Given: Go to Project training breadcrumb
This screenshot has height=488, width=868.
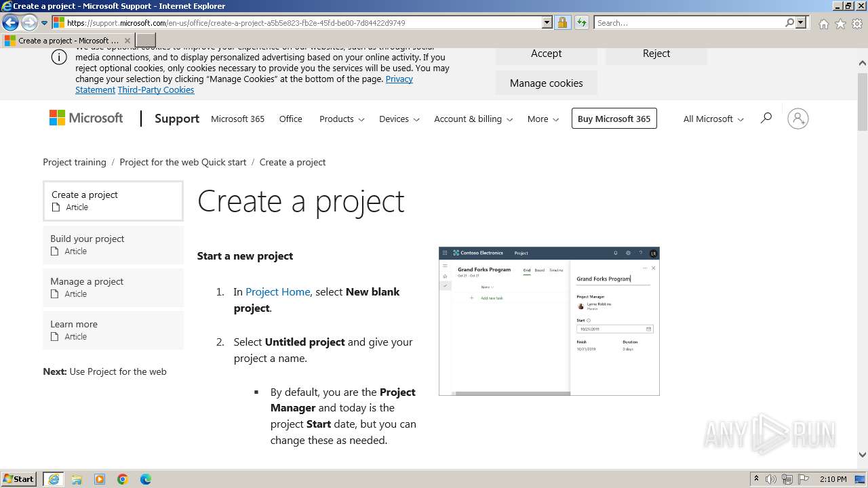Looking at the screenshot, I should pos(75,162).
